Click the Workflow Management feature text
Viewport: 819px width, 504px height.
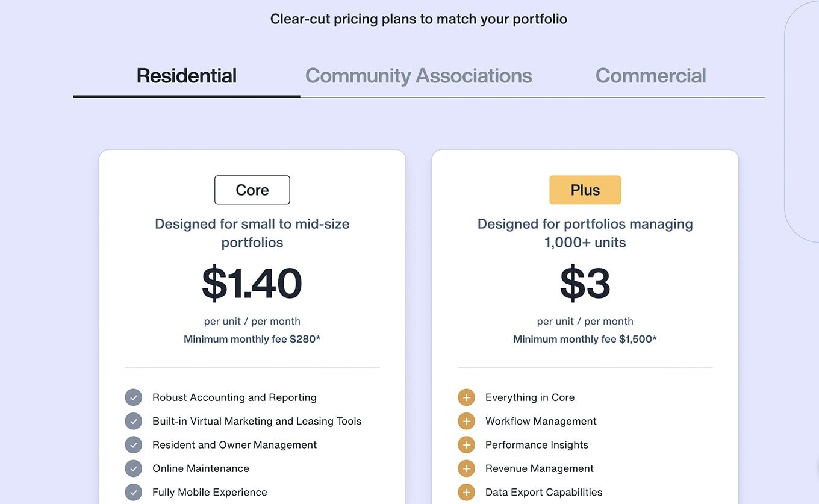(541, 421)
